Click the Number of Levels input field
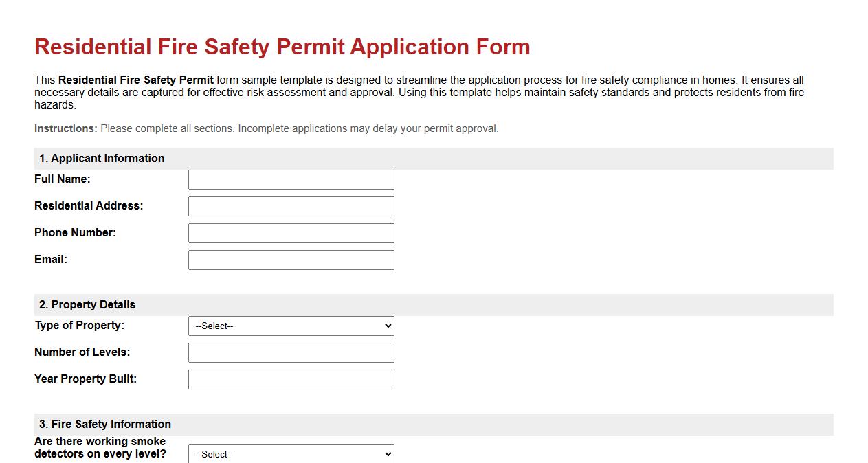868x463 pixels. [291, 352]
